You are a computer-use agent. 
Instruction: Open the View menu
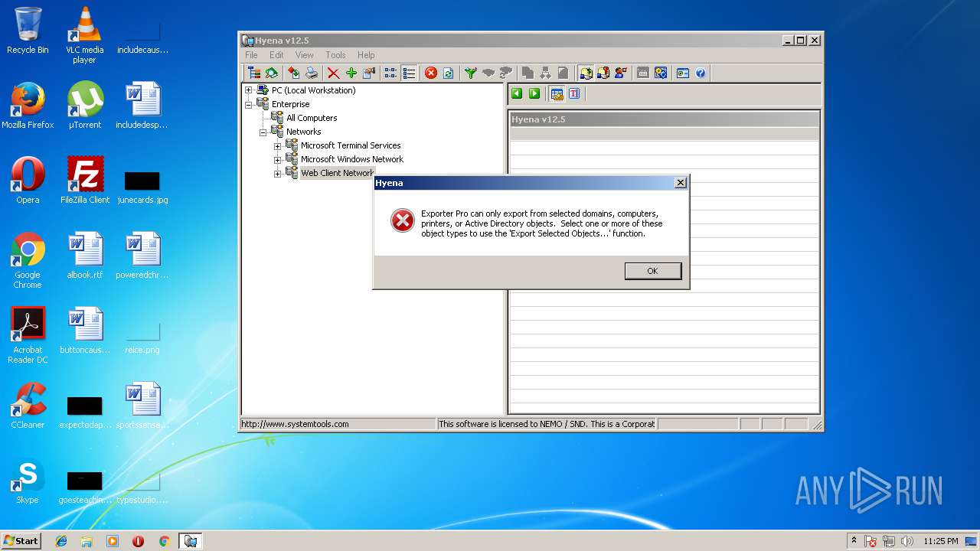(305, 55)
